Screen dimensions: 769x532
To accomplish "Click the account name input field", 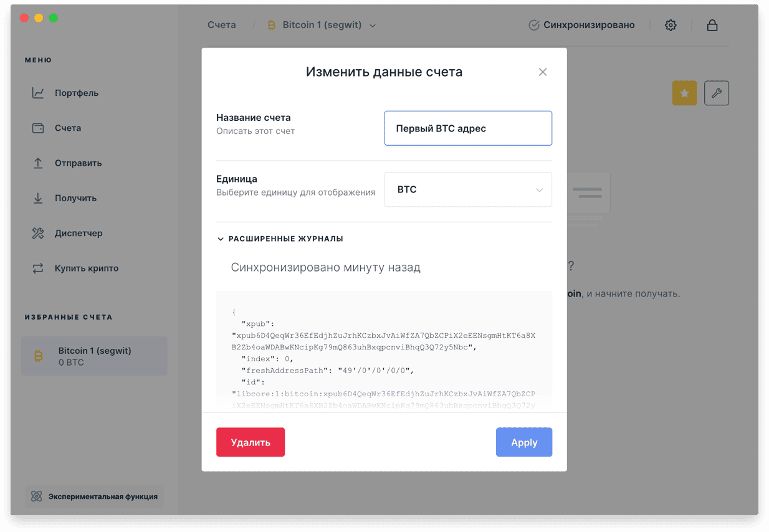I will coord(468,128).
